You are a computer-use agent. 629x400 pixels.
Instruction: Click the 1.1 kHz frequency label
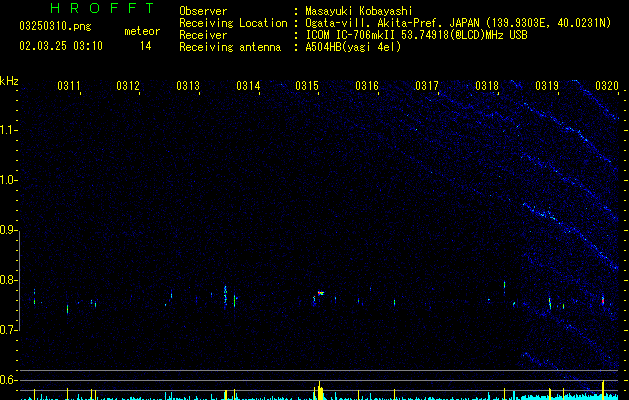click(8, 130)
